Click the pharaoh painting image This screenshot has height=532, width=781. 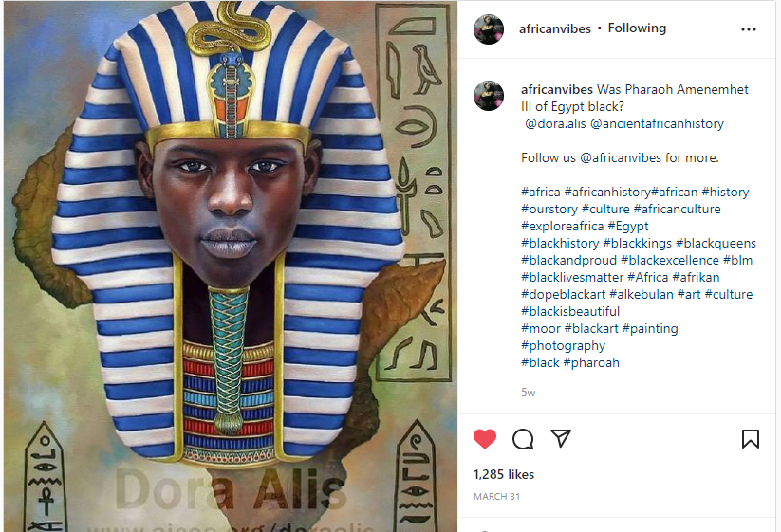[x=230, y=266]
